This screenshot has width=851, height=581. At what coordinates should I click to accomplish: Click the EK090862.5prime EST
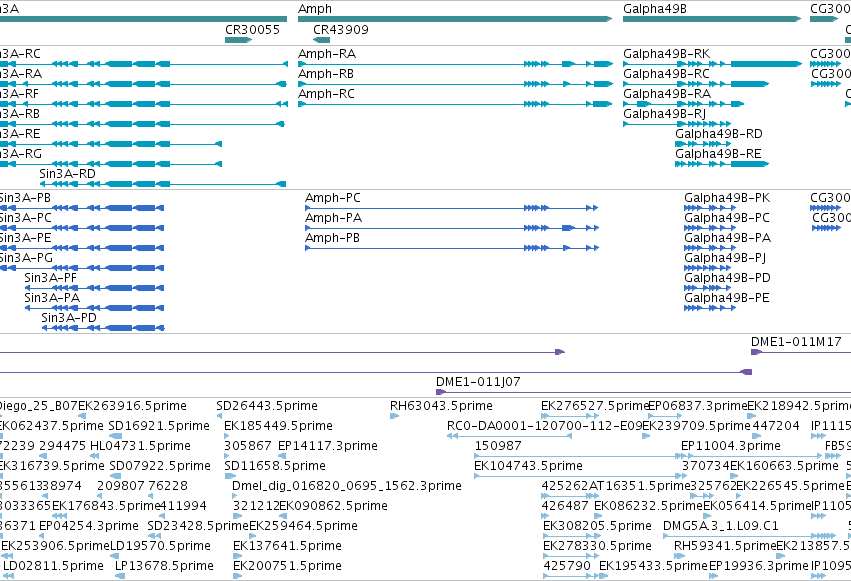283,516
